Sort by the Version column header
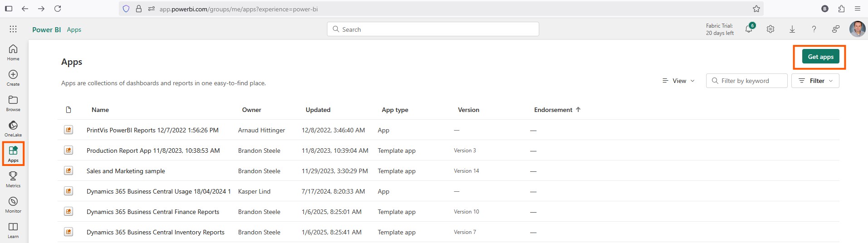This screenshot has height=243, width=868. tap(468, 110)
